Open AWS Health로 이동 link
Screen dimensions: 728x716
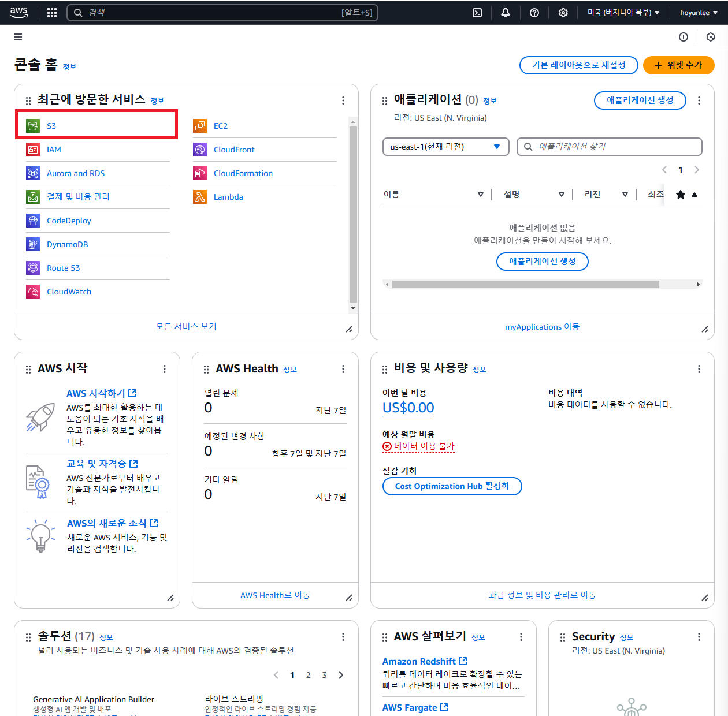[275, 595]
